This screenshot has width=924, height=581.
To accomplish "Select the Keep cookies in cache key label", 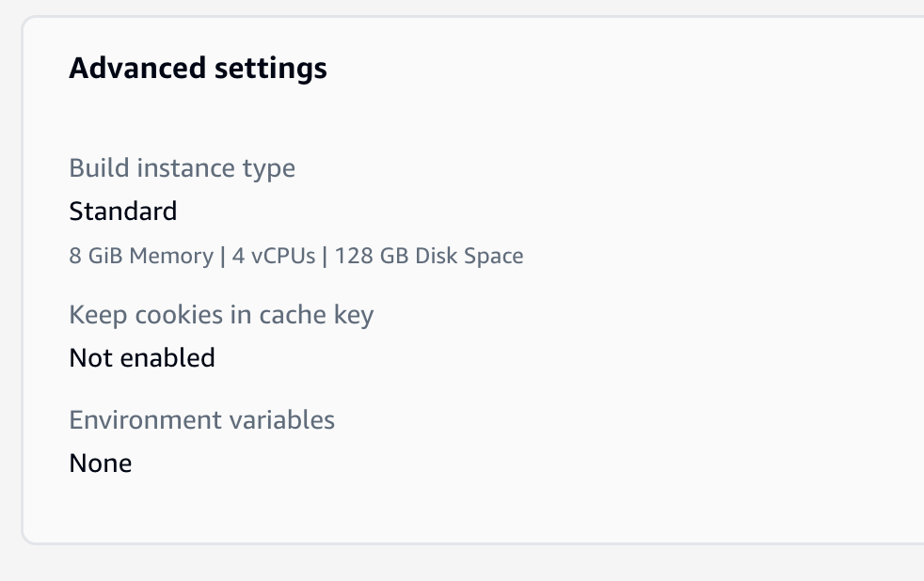I will (221, 315).
